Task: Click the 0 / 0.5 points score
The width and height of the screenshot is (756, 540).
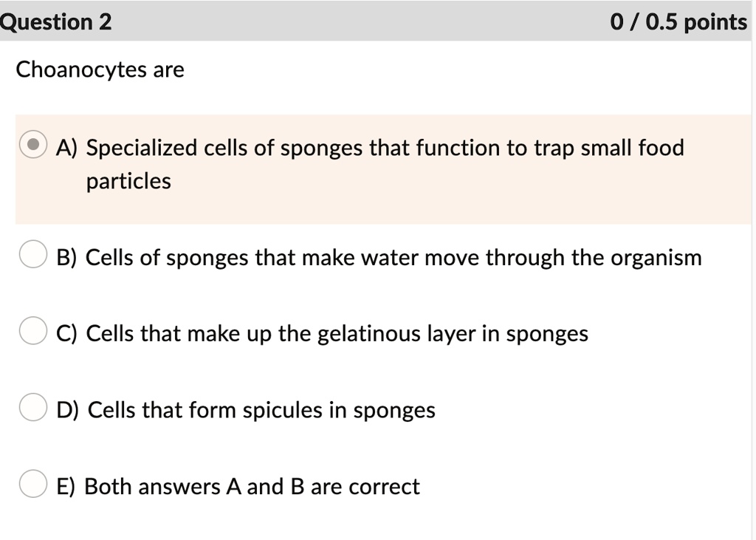Action: tap(678, 22)
